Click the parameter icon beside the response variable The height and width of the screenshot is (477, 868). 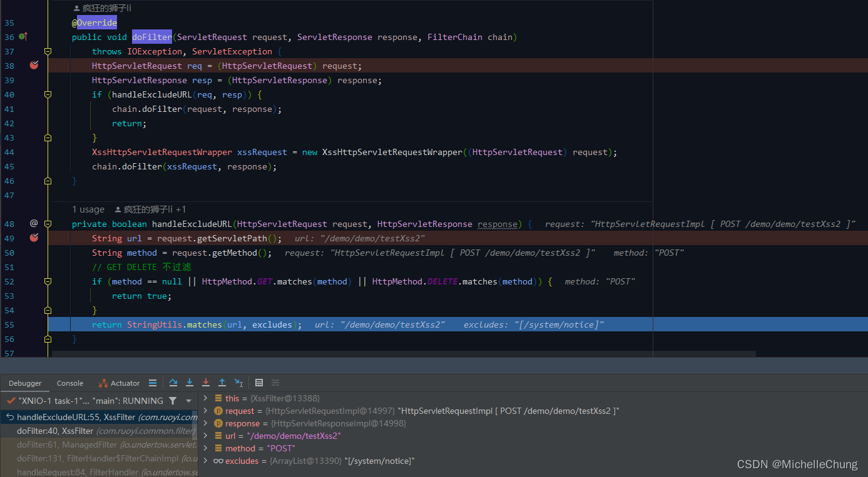tap(218, 423)
